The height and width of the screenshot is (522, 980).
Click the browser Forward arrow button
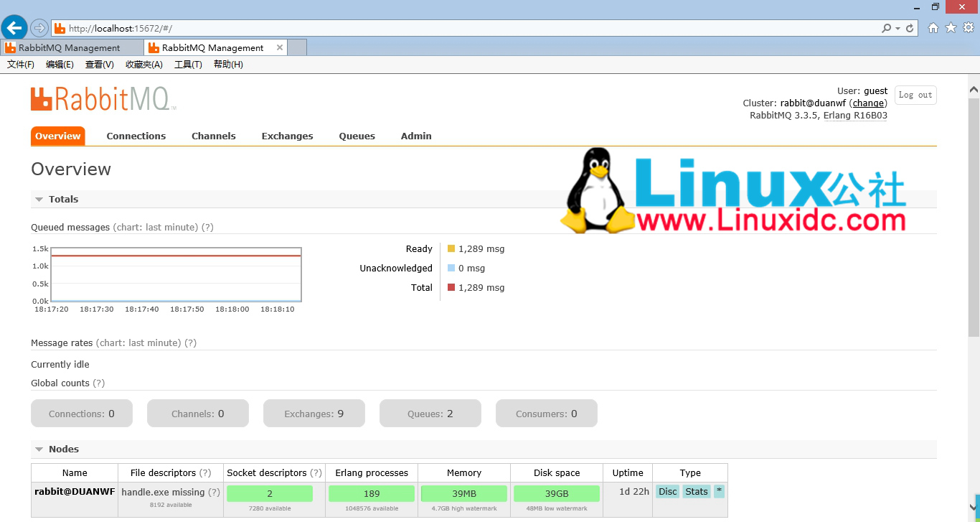[x=39, y=28]
